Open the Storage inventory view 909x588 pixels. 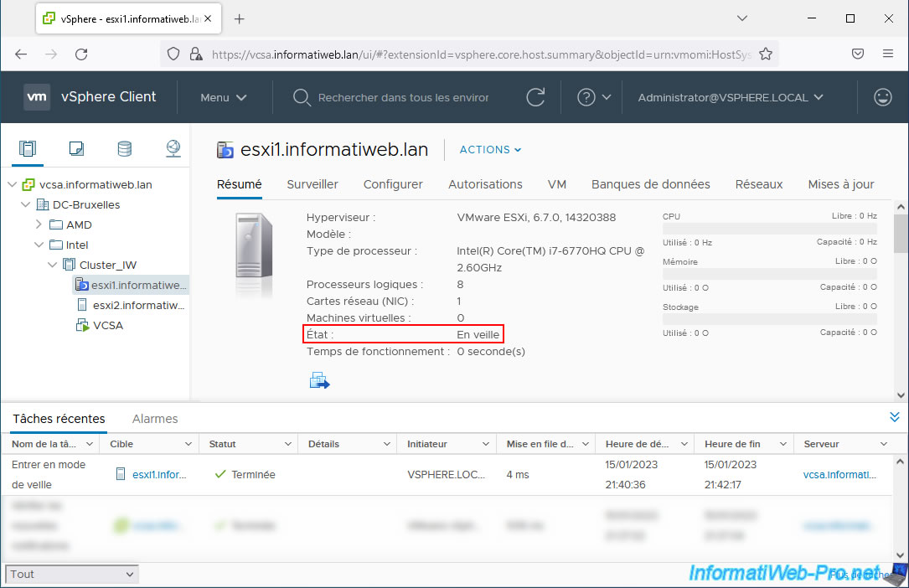124,149
